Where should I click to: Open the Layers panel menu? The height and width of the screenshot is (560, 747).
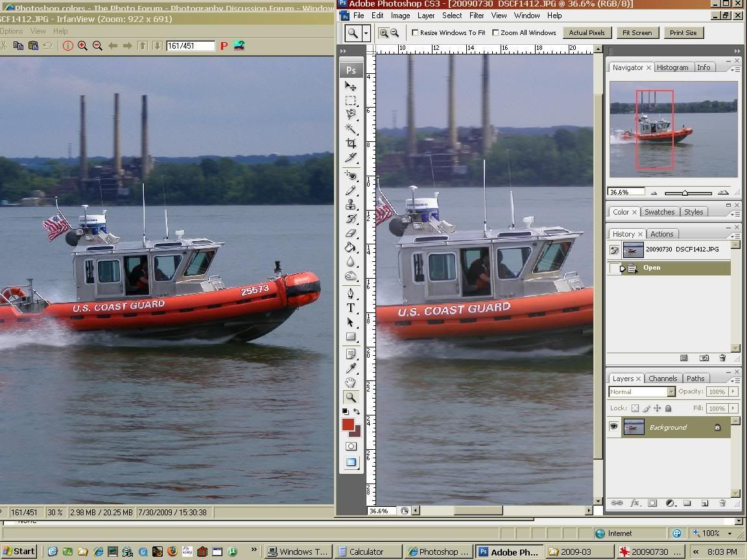pos(735,380)
